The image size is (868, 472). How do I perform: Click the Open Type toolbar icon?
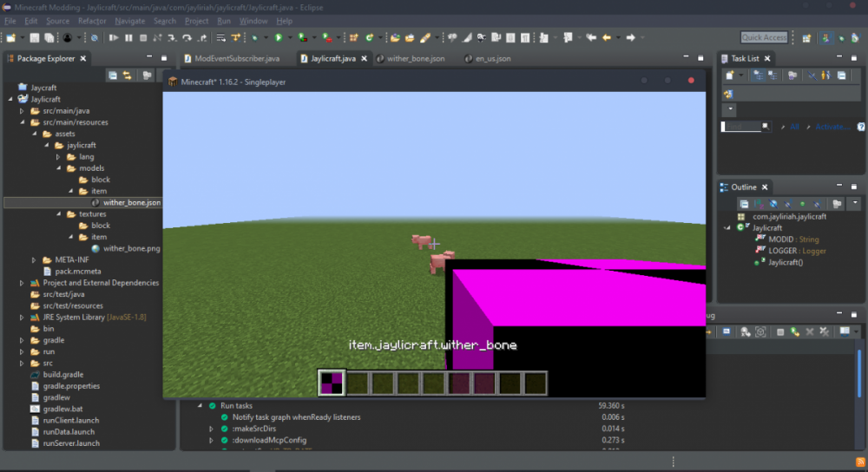click(395, 37)
